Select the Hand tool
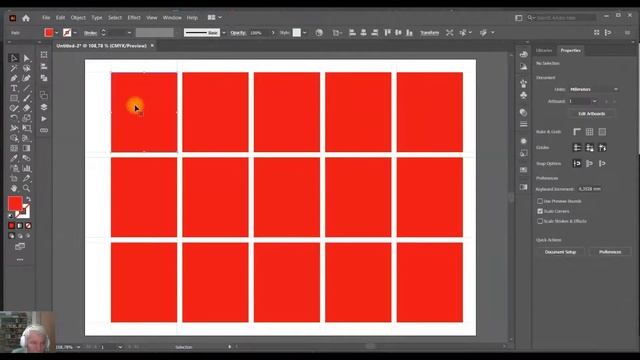 pos(14,188)
